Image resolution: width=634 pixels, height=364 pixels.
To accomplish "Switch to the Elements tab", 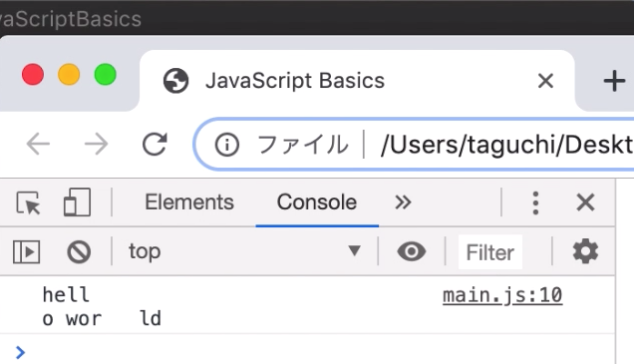I will pos(189,202).
